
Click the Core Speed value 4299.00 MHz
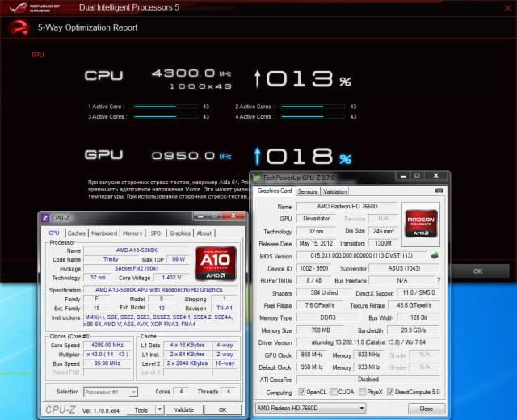click(x=107, y=345)
